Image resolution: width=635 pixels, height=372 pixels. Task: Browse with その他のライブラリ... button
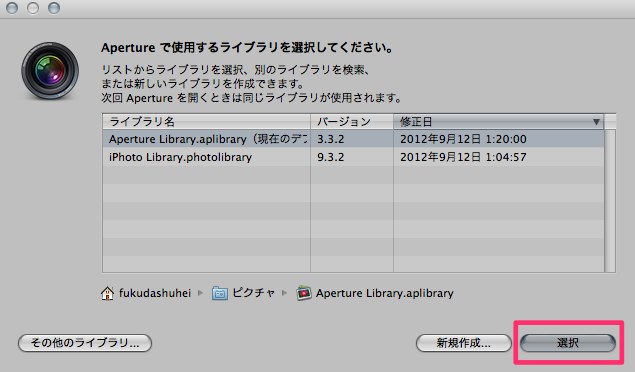point(85,343)
